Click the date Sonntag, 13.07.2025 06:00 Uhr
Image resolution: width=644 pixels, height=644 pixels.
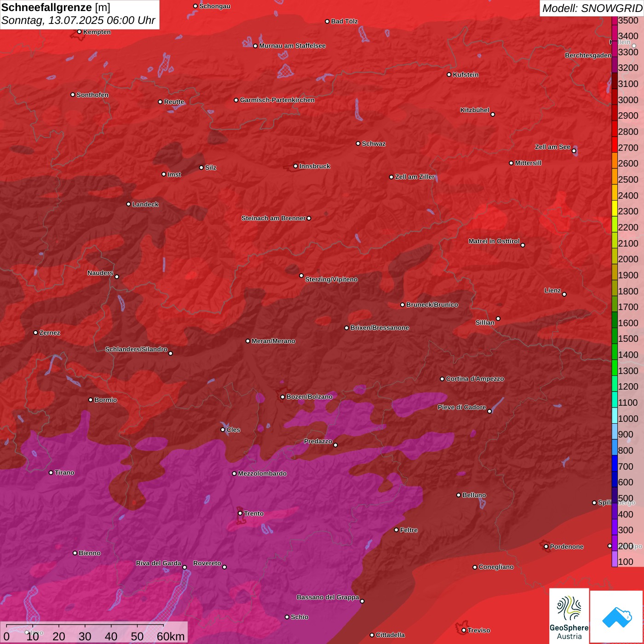click(78, 21)
